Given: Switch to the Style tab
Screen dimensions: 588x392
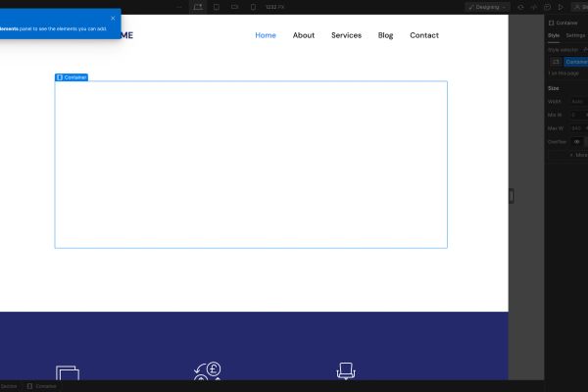Looking at the screenshot, I should click(554, 35).
